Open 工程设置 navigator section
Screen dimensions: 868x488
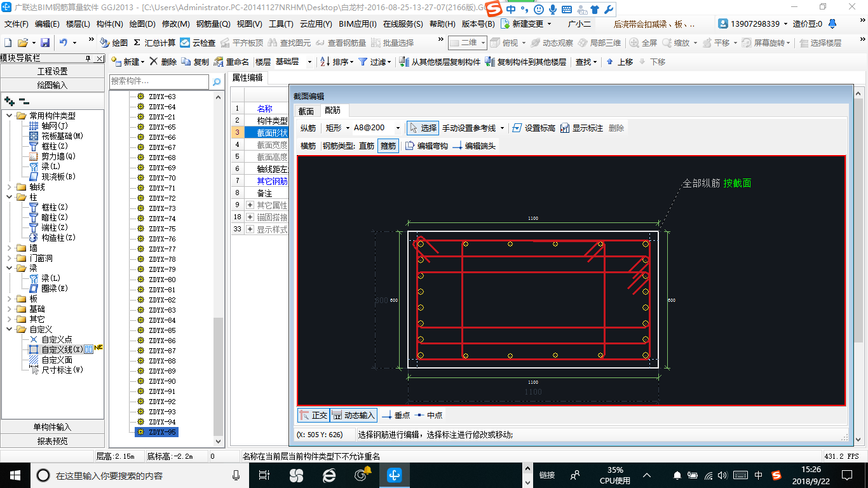tap(52, 71)
